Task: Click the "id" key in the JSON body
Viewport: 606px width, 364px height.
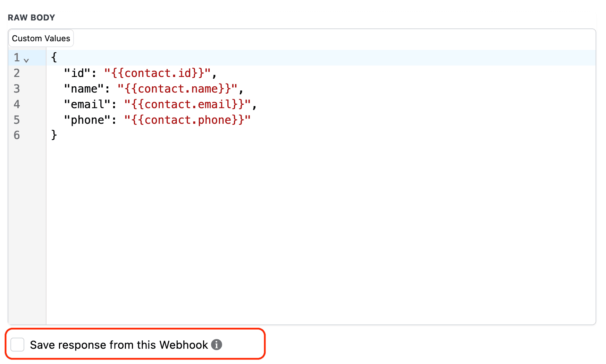Action: tap(77, 73)
